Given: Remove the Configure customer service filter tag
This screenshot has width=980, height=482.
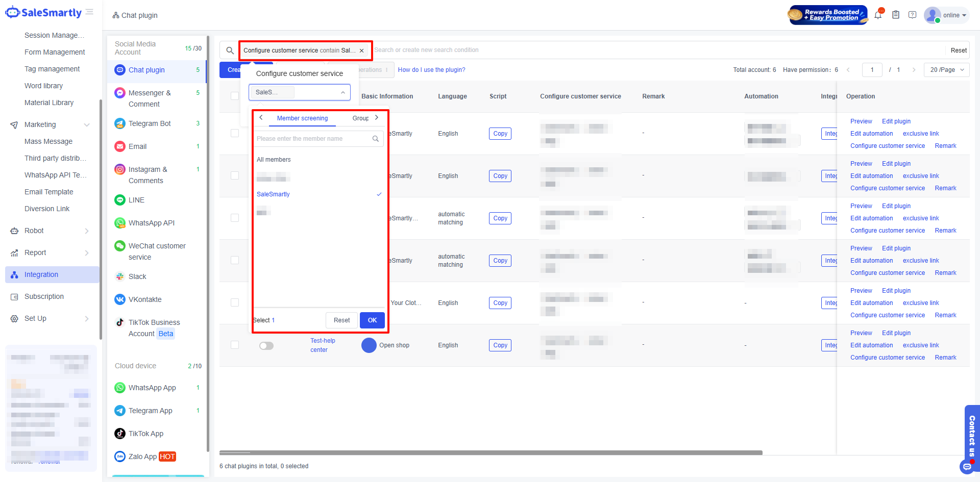Looking at the screenshot, I should [x=362, y=50].
